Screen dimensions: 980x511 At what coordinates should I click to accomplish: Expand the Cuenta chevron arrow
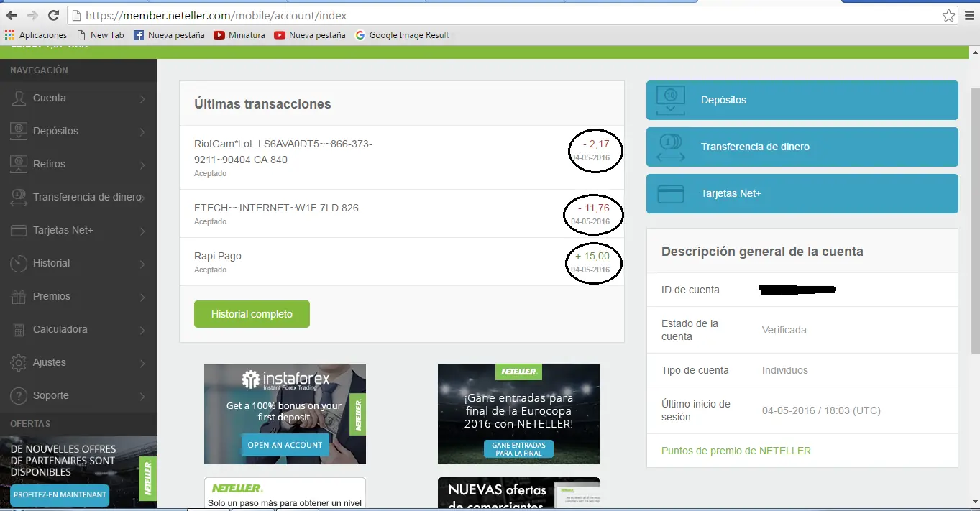point(142,98)
